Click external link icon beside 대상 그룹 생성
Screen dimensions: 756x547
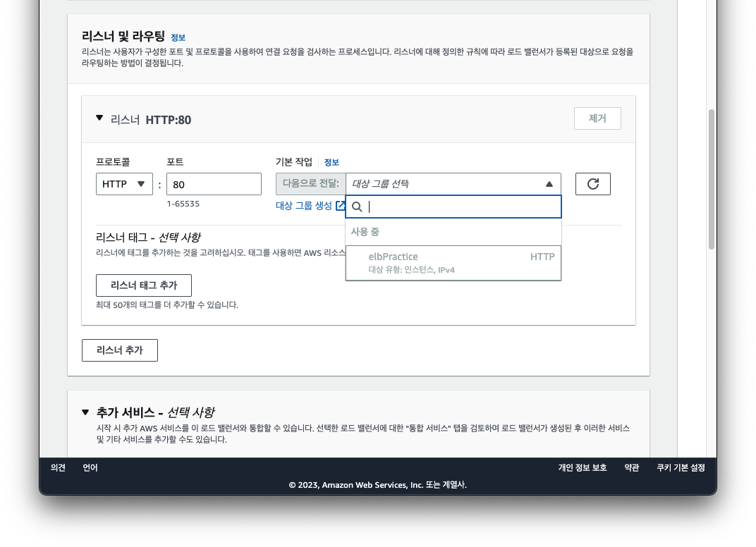(341, 205)
